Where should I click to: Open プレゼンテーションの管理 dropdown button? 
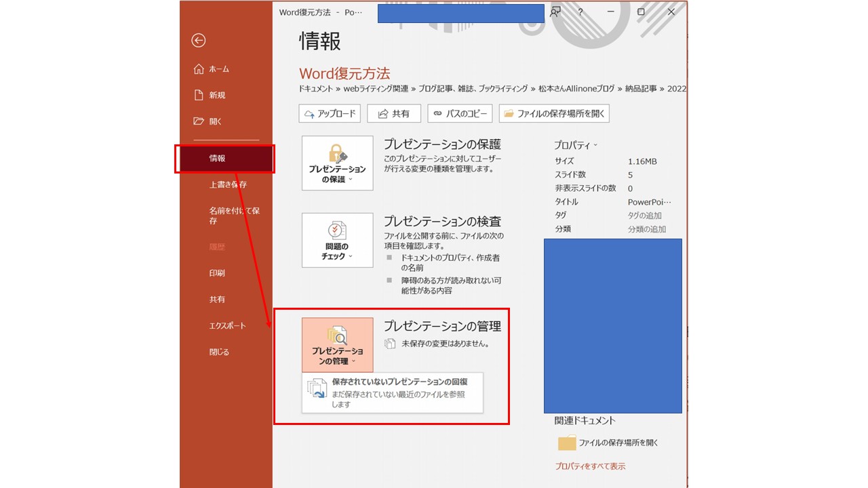[337, 344]
